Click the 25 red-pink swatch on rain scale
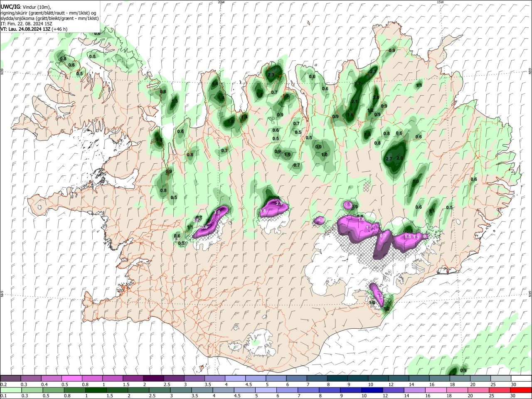Viewport: 532px width, 399px height. (x=499, y=390)
